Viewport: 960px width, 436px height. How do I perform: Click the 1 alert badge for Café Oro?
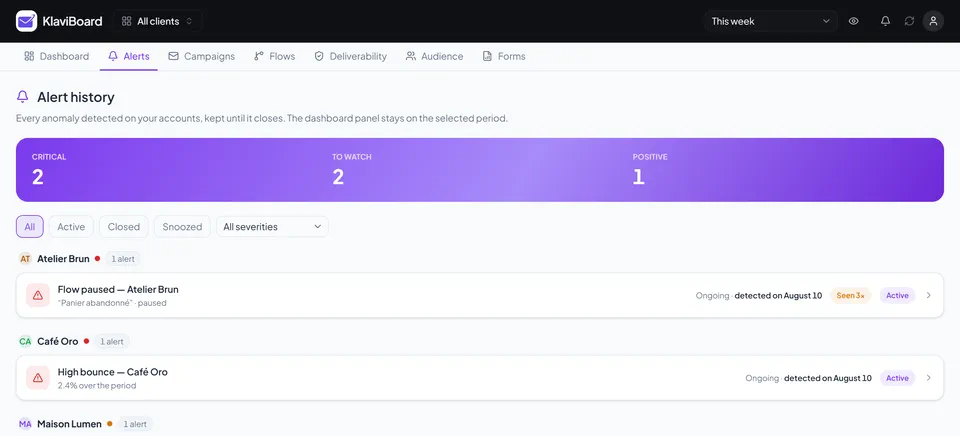(112, 342)
